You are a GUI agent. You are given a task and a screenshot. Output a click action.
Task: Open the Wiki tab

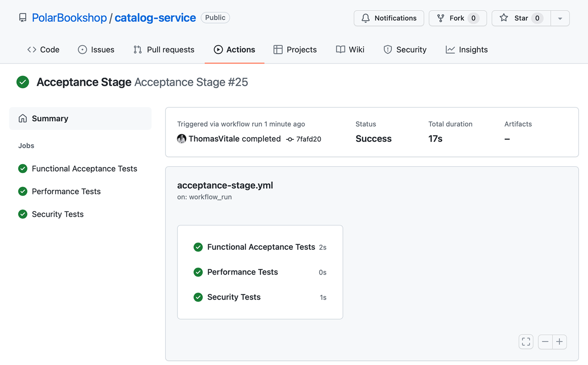pyautogui.click(x=350, y=50)
